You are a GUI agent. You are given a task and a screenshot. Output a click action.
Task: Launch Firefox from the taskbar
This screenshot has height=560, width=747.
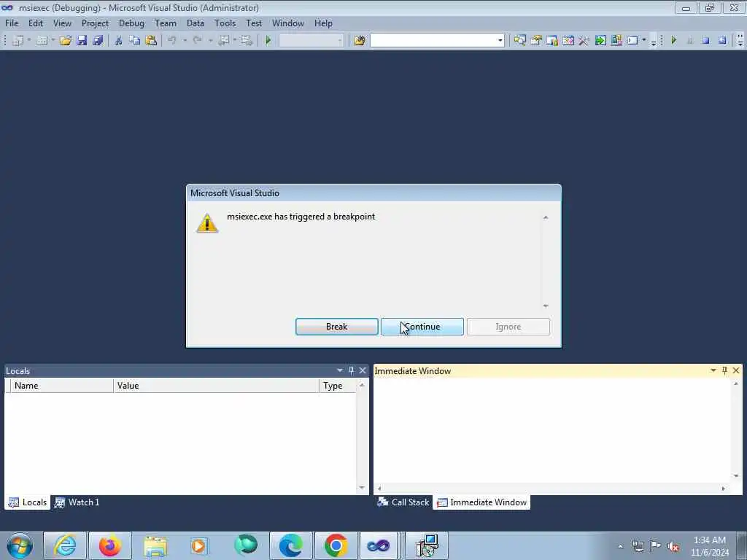[x=110, y=545]
